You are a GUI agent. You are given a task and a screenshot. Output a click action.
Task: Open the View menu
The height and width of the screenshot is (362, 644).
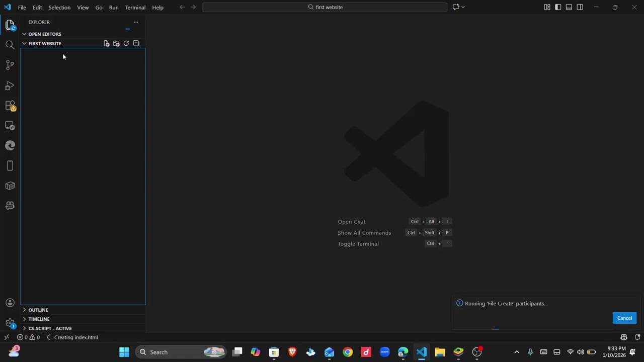[83, 8]
